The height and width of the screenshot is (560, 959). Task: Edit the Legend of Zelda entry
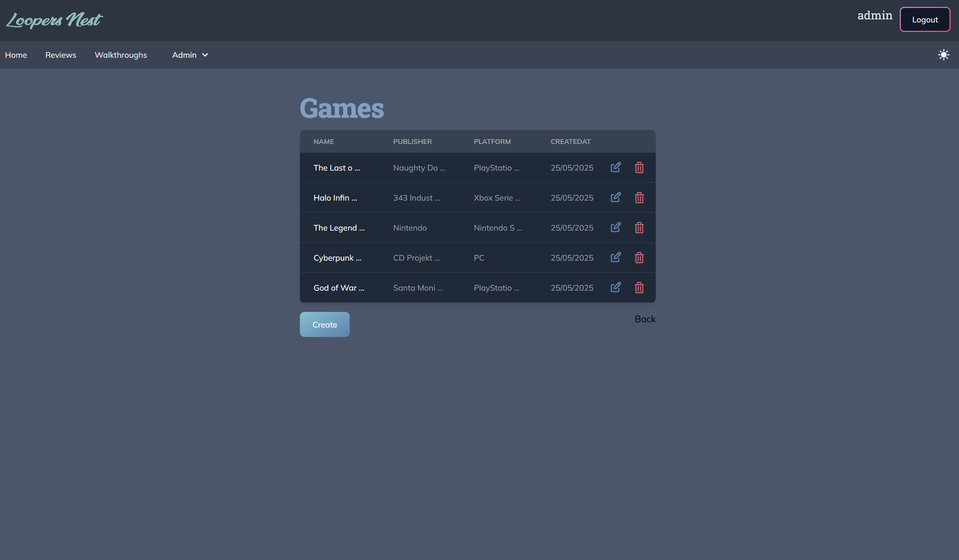(x=616, y=227)
